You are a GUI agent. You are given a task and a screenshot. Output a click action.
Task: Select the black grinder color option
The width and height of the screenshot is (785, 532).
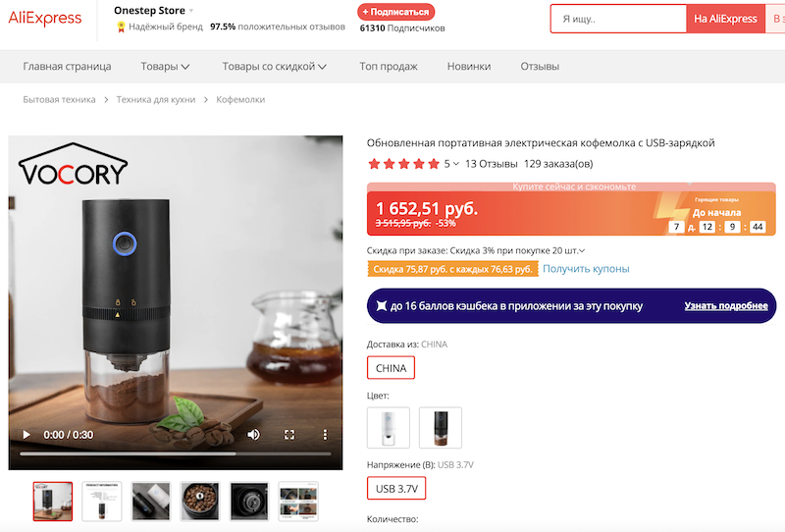[x=440, y=427]
